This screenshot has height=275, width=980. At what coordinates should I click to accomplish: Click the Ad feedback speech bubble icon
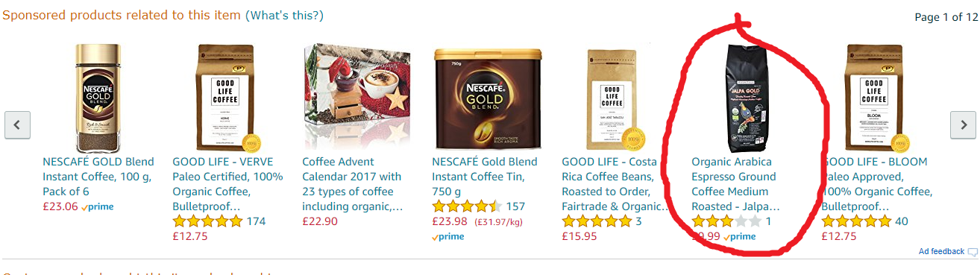973,252
